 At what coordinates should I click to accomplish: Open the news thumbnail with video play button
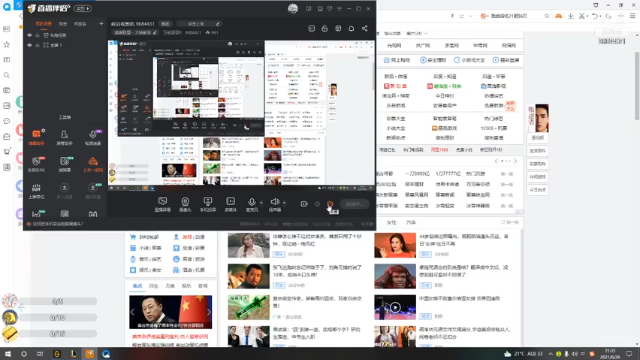pos(395,307)
